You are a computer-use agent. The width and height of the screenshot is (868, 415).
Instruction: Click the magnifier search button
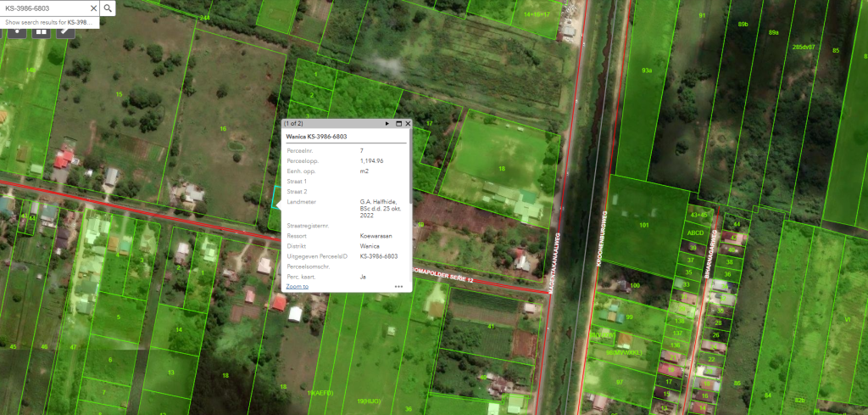point(108,8)
